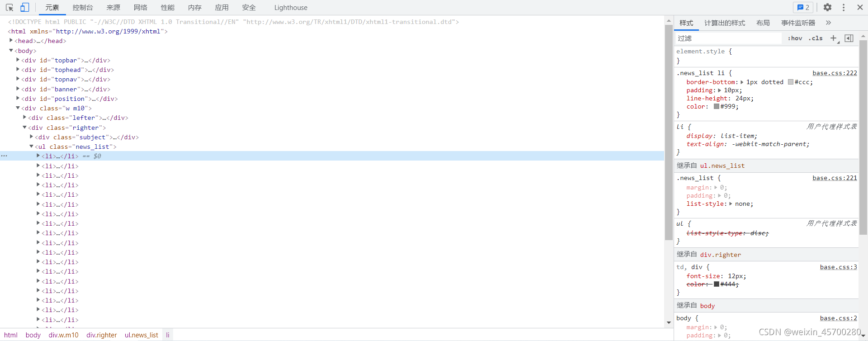This screenshot has width=868, height=341.
Task: Click the DOM tree scrollbar up arrow
Action: [x=669, y=21]
